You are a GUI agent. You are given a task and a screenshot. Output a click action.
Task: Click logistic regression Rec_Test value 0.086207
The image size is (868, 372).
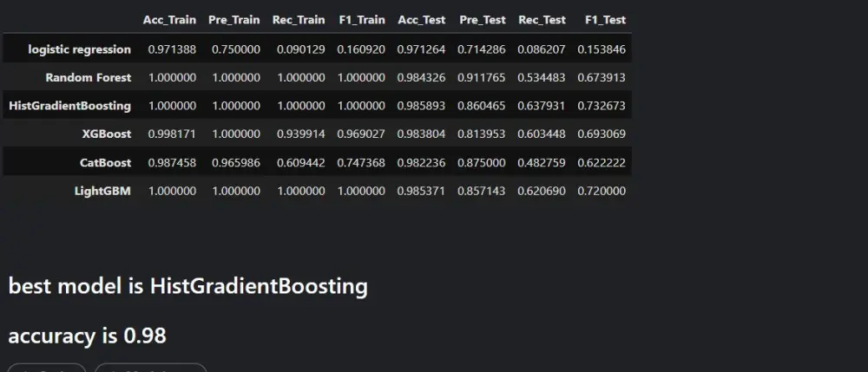pyautogui.click(x=542, y=49)
